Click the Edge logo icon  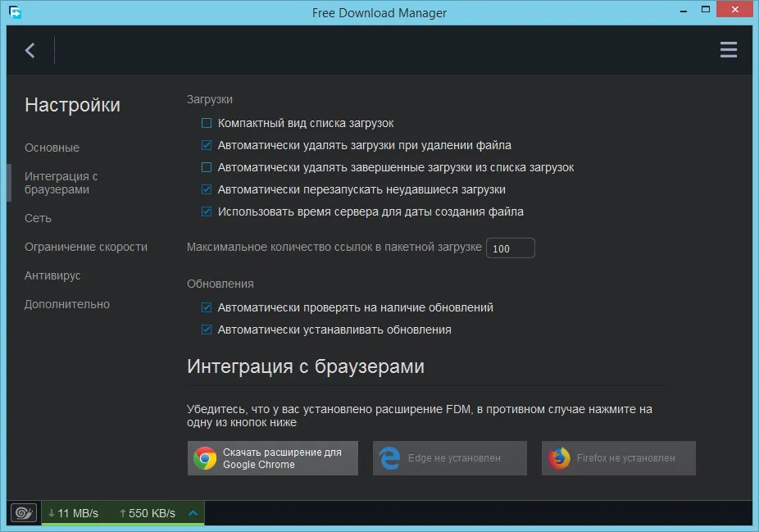(389, 458)
